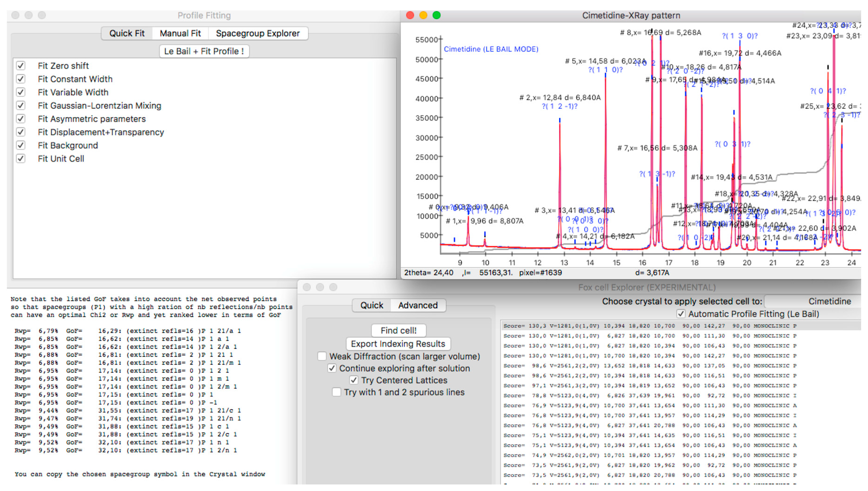Open the Manual Fit tab
Screen dimensions: 868x491
click(x=180, y=33)
